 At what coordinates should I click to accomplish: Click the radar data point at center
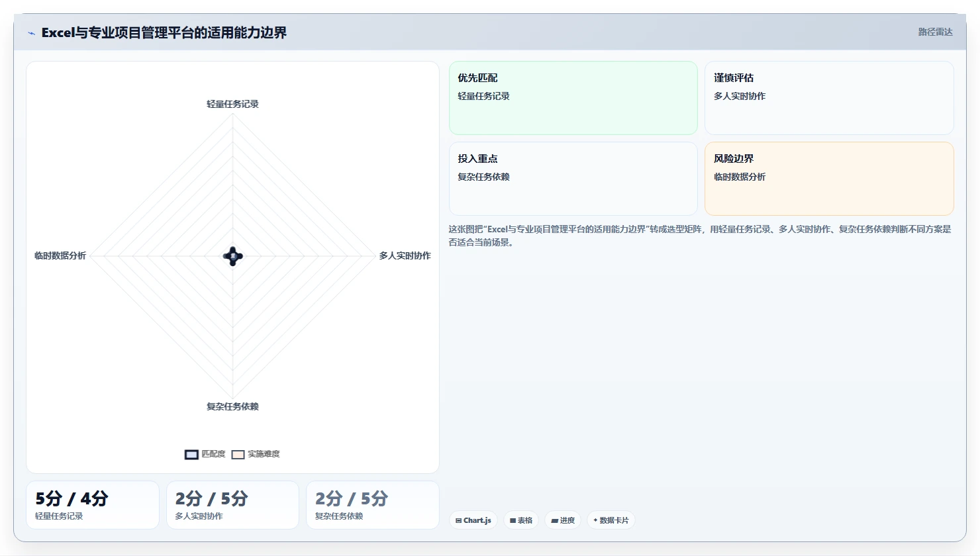pyautogui.click(x=233, y=256)
